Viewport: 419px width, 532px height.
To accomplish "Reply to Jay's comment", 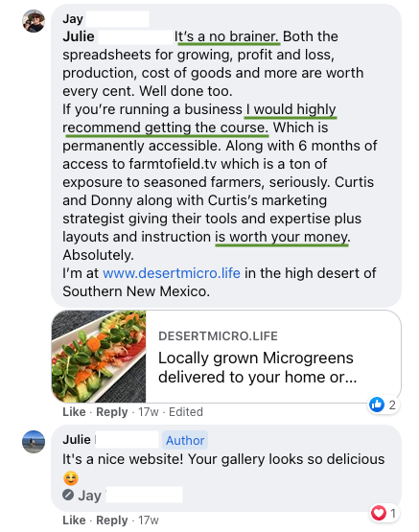I will [x=112, y=412].
